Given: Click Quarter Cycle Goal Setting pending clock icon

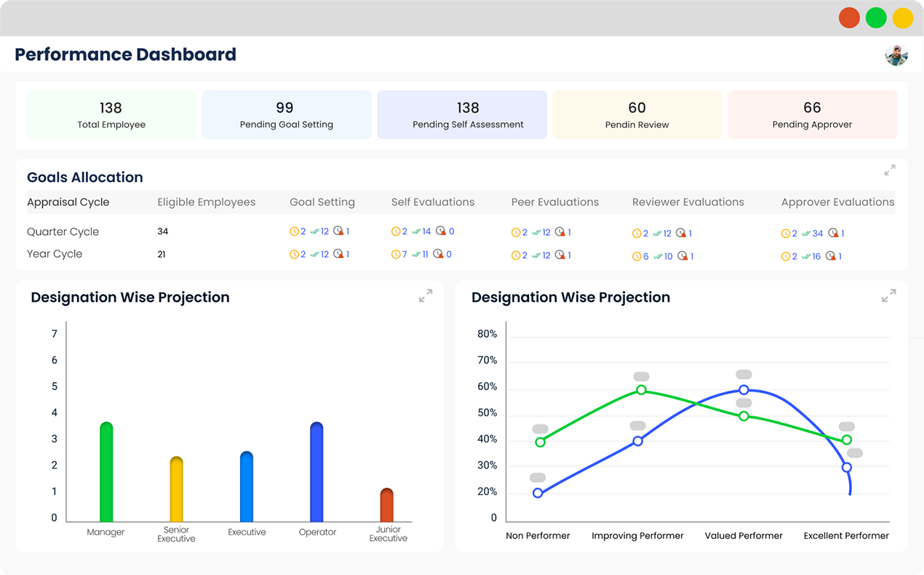Looking at the screenshot, I should [x=294, y=231].
